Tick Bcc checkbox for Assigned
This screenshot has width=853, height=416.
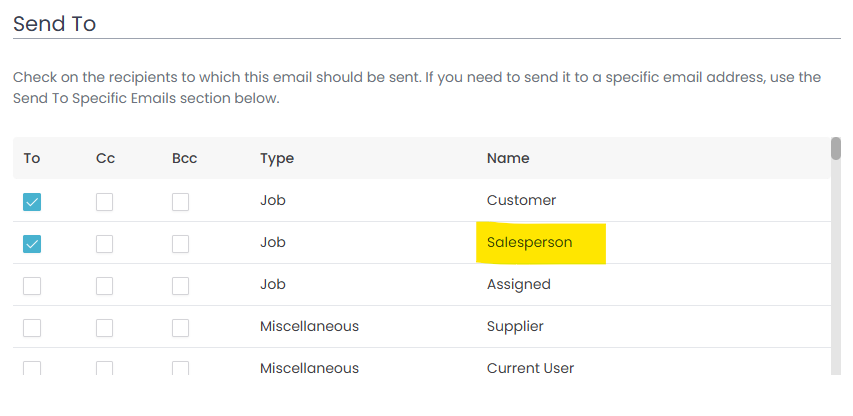pyautogui.click(x=180, y=286)
